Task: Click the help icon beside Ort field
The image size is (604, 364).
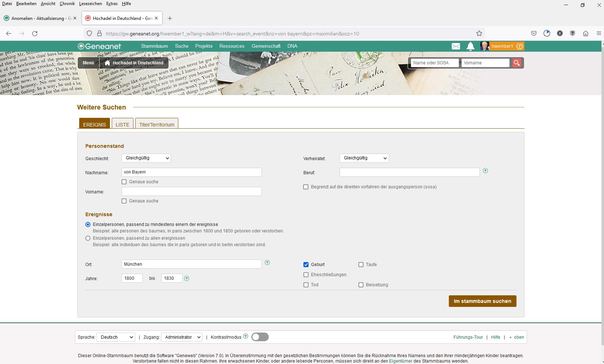Action: pos(267,262)
